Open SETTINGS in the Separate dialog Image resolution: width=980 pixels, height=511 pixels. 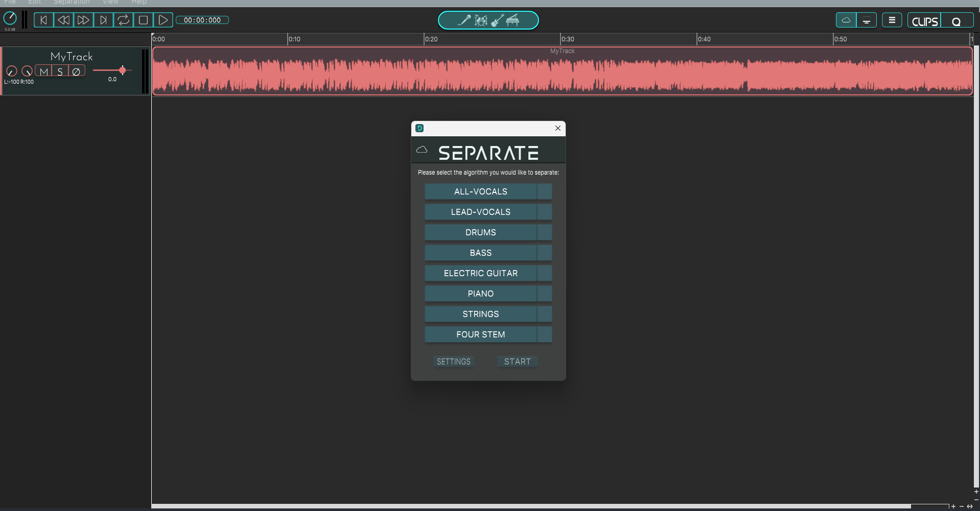click(x=453, y=361)
